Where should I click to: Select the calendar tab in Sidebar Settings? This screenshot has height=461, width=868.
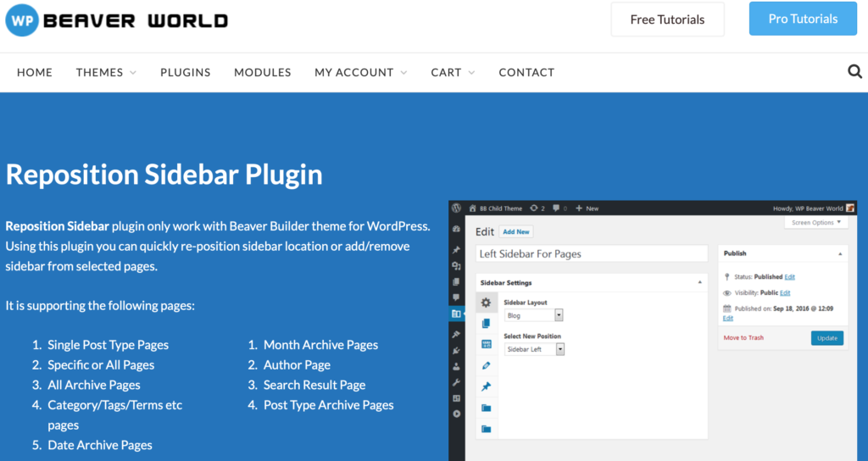(x=486, y=344)
